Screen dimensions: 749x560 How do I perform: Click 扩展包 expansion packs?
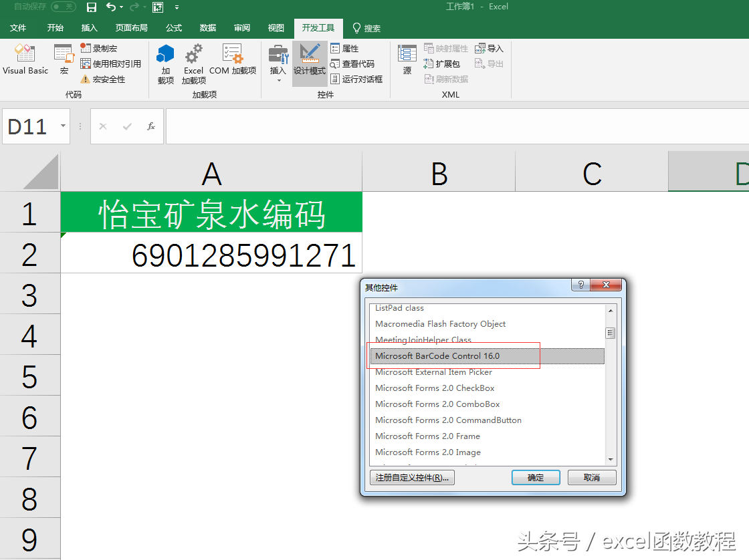[442, 63]
